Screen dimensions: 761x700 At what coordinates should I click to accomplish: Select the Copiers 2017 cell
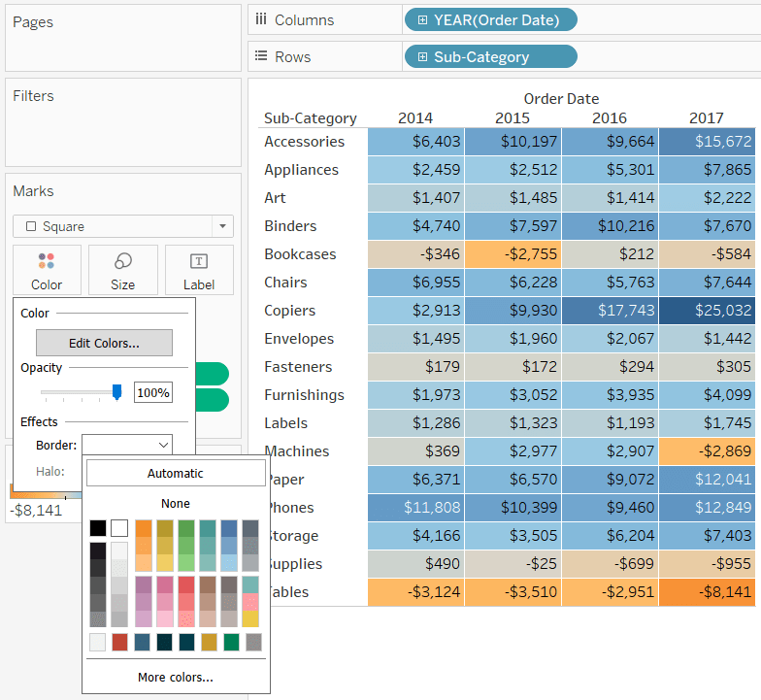(707, 311)
